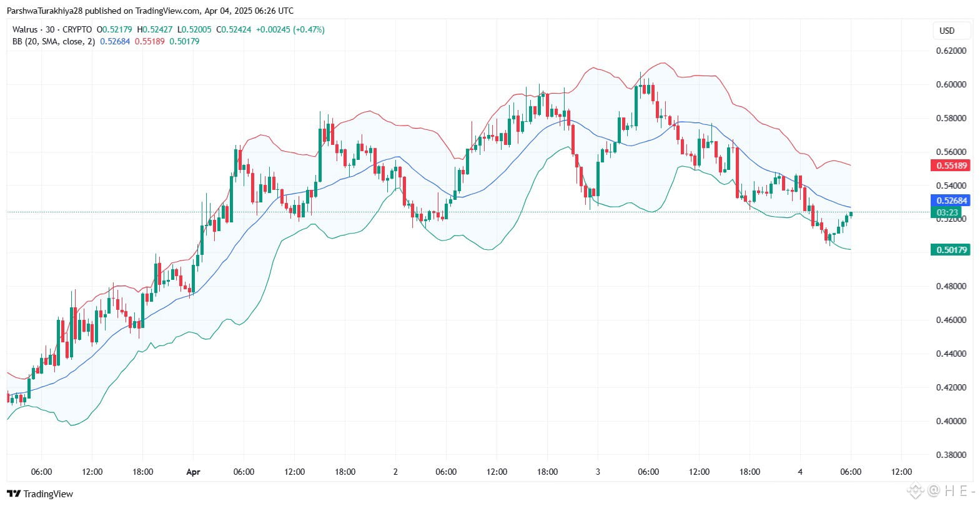The height and width of the screenshot is (506, 980).
Task: Click the Apr date label on time axis
Action: pyautogui.click(x=193, y=472)
